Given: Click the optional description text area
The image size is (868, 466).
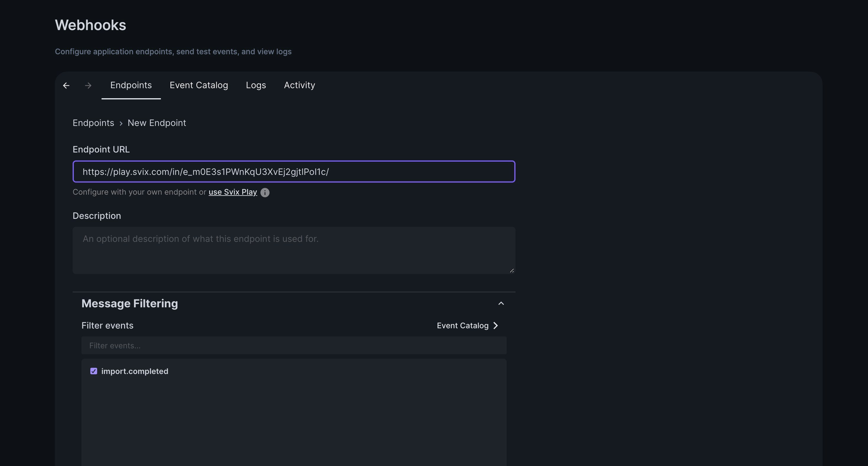Looking at the screenshot, I should [294, 250].
